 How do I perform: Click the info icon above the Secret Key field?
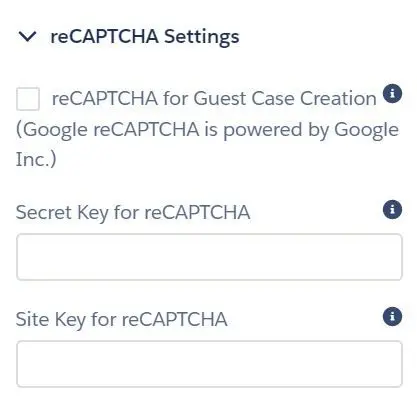392,210
